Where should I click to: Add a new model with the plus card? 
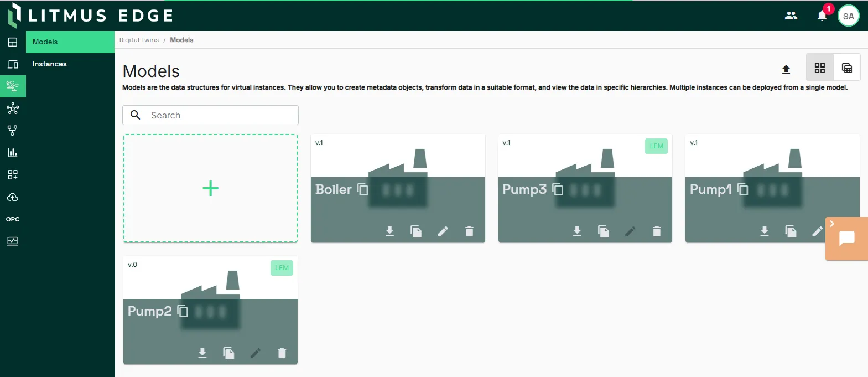[210, 188]
